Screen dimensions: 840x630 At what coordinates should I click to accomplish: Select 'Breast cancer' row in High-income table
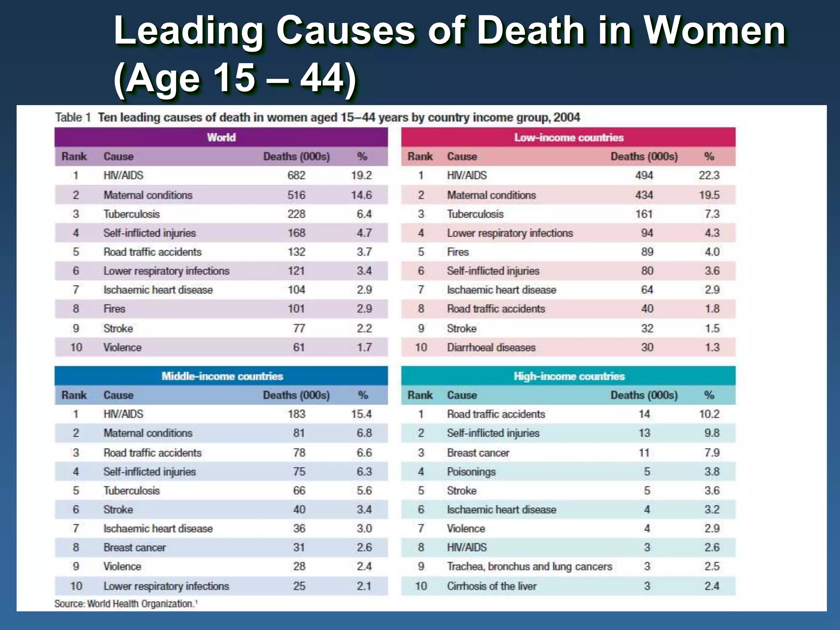coord(478,453)
